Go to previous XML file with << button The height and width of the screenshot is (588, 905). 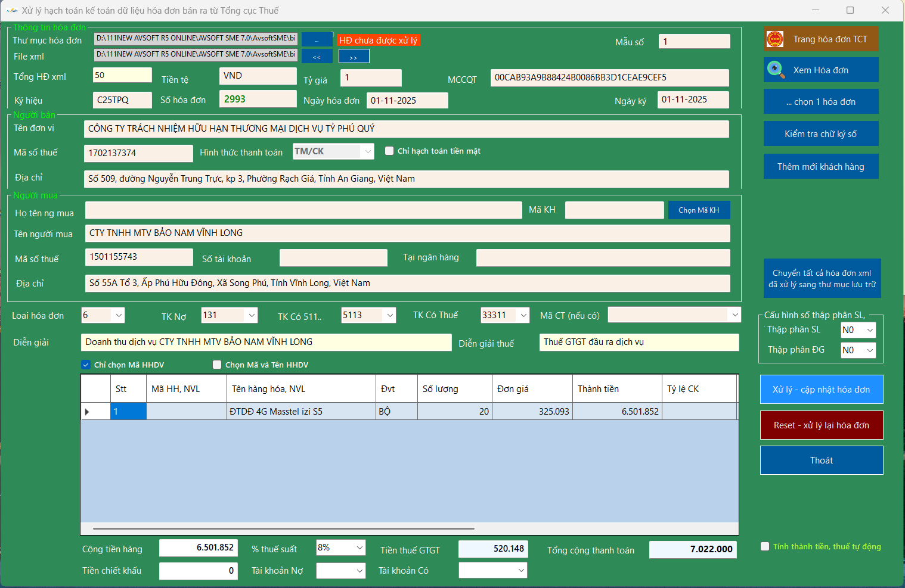317,57
